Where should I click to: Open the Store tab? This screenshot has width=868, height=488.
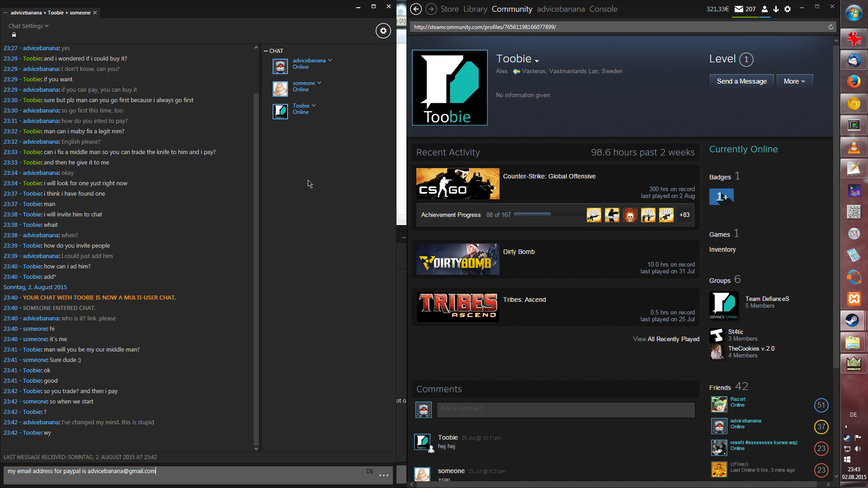coord(449,9)
